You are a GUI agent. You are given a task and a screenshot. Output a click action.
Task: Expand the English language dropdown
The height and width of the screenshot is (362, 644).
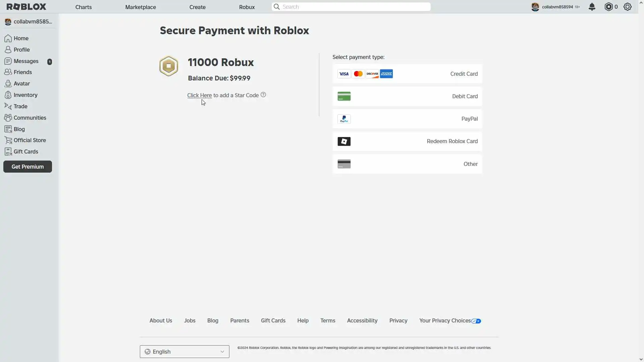point(184,352)
